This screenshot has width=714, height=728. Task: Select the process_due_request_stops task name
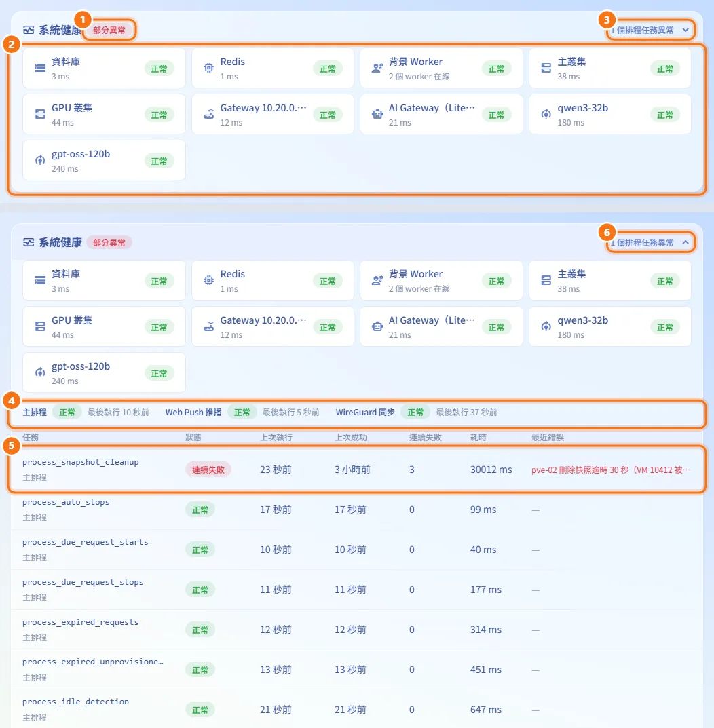83,581
